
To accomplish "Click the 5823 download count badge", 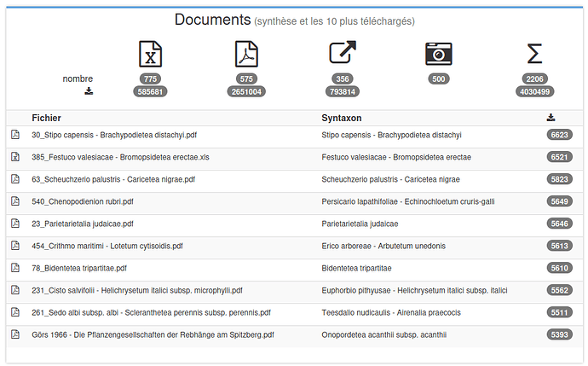I will click(560, 179).
